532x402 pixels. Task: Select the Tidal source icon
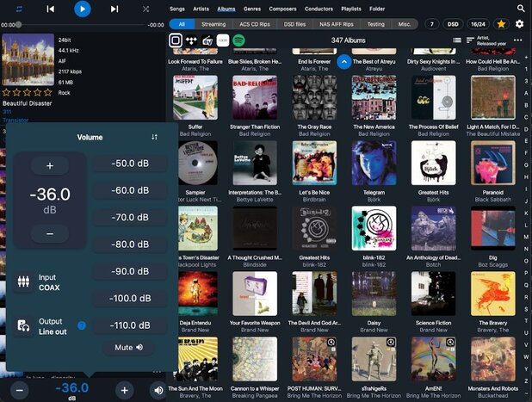tap(191, 40)
